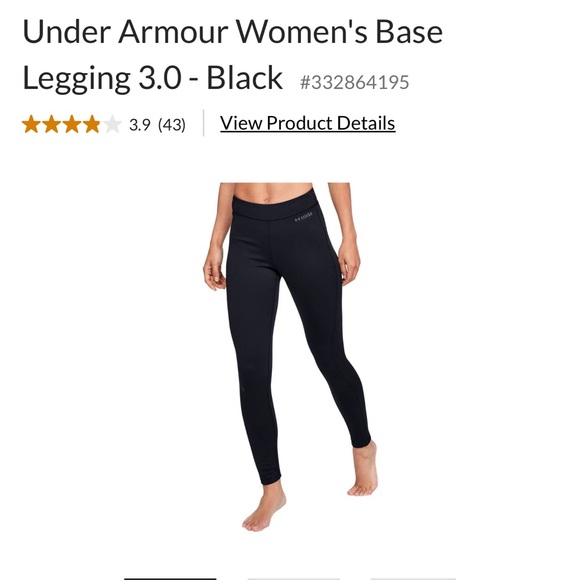The height and width of the screenshot is (580, 580).
Task: Click the vertical divider beside the review count
Action: [203, 123]
